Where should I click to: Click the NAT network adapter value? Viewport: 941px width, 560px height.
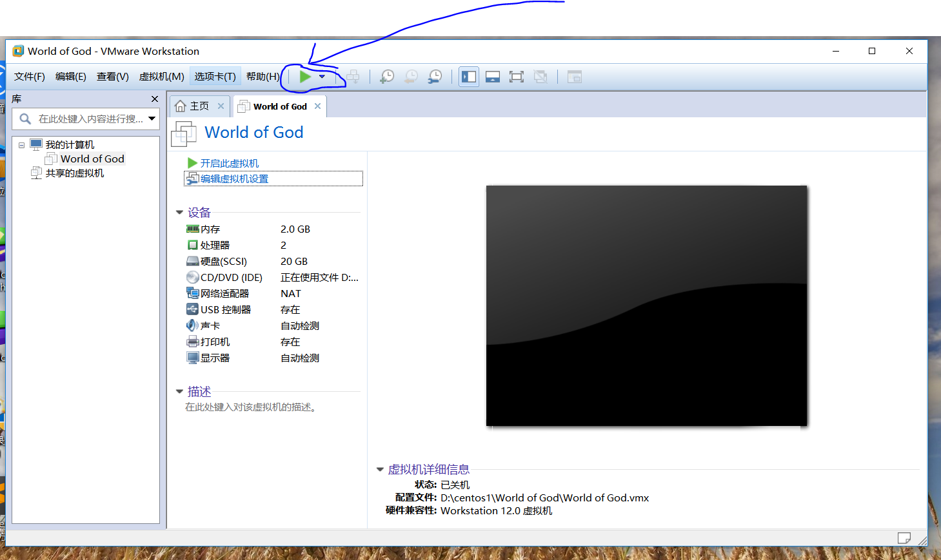(x=291, y=294)
